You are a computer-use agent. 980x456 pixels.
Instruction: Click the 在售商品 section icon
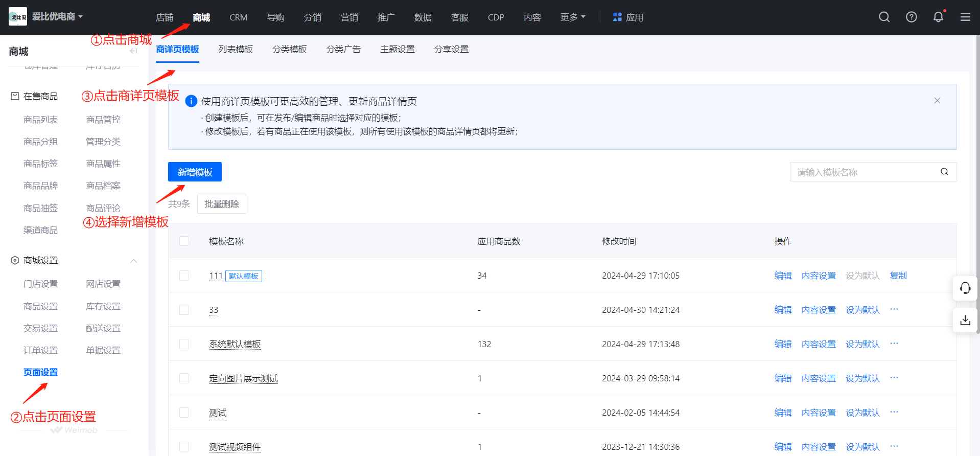tap(15, 96)
